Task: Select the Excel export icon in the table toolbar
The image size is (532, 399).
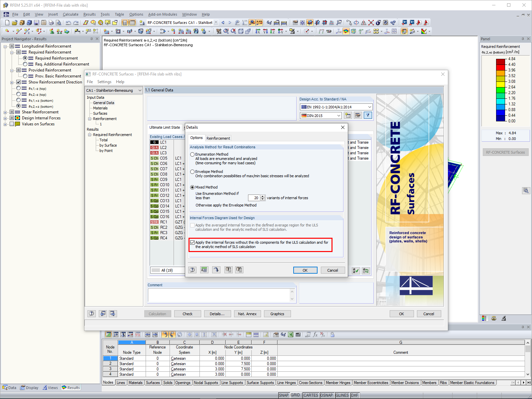Action: (x=290, y=334)
